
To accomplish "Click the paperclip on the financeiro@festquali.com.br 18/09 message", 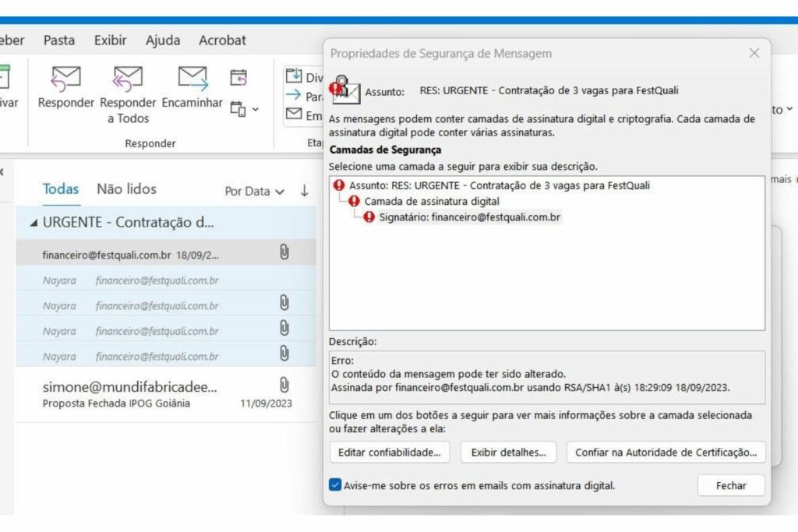I will coord(284,252).
